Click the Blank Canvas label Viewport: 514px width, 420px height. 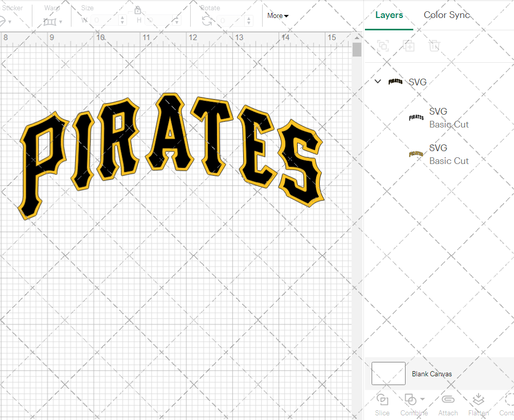432,374
